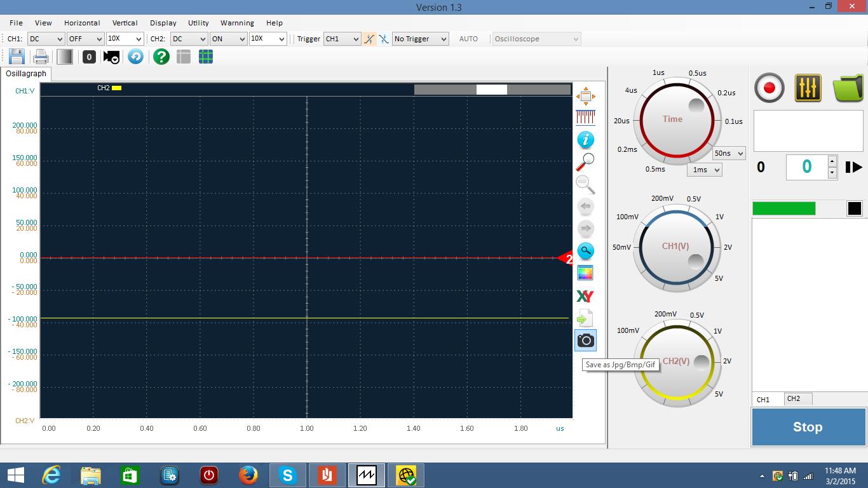Image resolution: width=868 pixels, height=488 pixels.
Task: Click the black color swatch square
Action: tap(854, 208)
